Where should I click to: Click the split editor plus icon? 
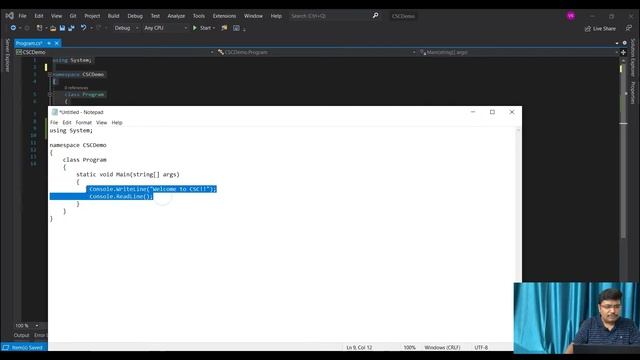623,52
